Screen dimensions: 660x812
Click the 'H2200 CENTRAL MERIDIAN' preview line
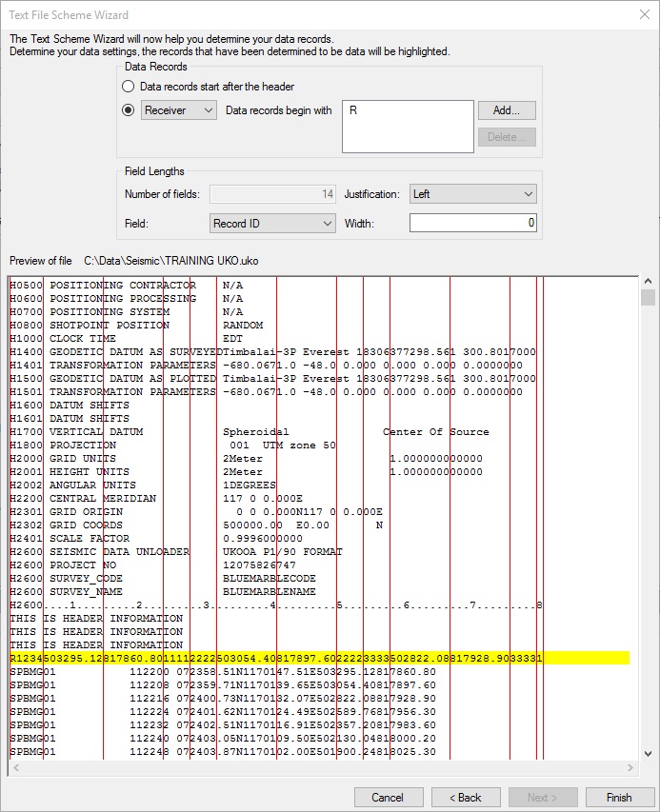pos(156,499)
